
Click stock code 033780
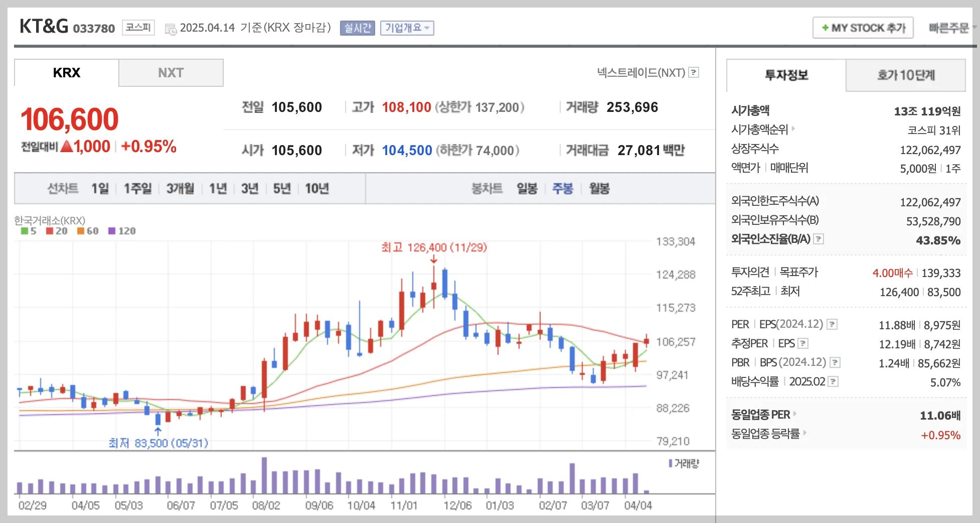click(94, 29)
